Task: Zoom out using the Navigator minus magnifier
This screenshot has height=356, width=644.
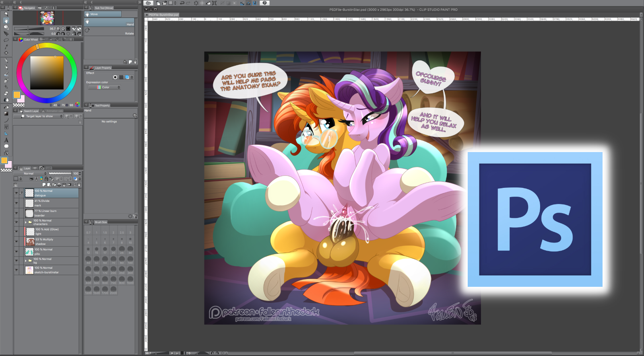Action: (58, 29)
